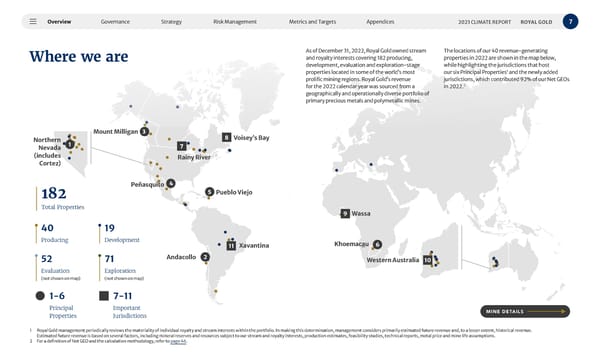The height and width of the screenshot is (364, 600).
Task: Click the 'Peñasquito' map label
Action: [147, 184]
